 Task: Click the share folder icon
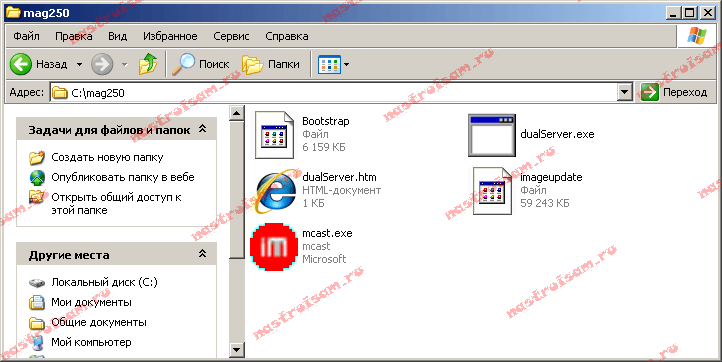37,198
